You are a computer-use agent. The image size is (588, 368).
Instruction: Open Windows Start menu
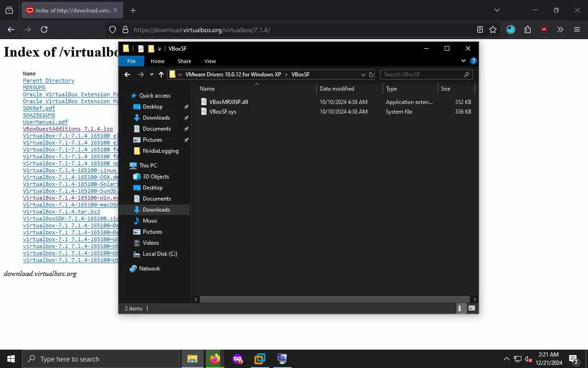[11, 359]
